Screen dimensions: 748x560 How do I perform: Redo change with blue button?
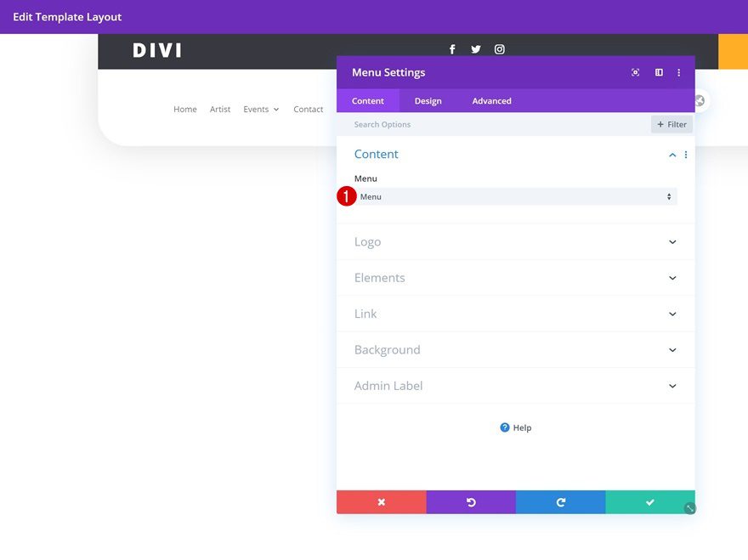point(560,502)
